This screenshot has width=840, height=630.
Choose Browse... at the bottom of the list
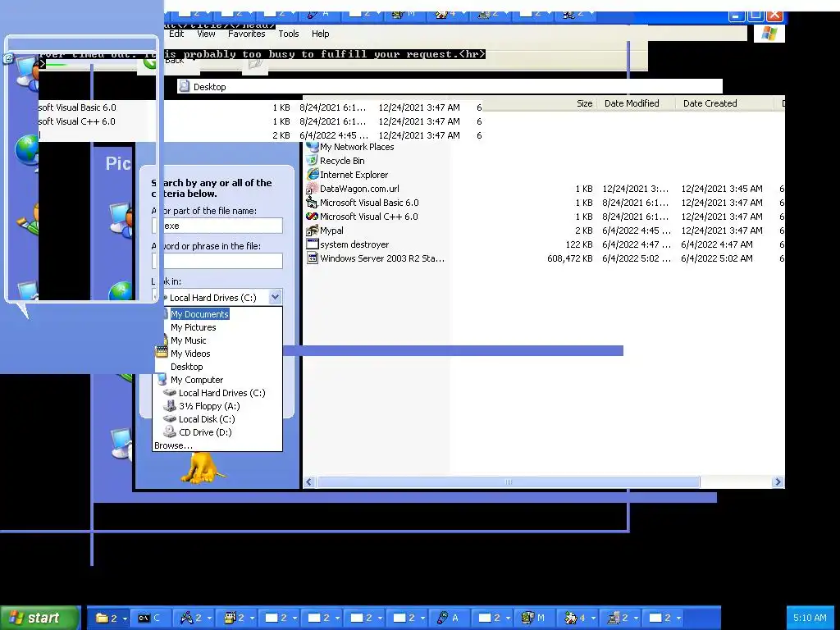[173, 445]
